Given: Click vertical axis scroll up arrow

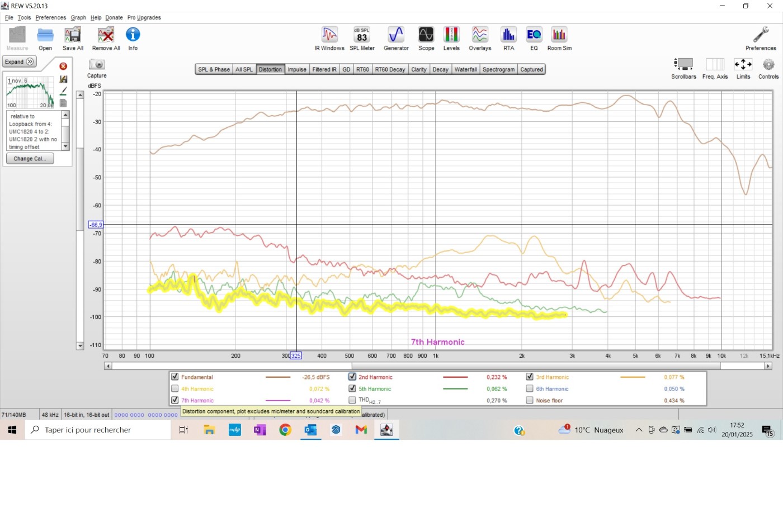Looking at the screenshot, I should coord(80,95).
